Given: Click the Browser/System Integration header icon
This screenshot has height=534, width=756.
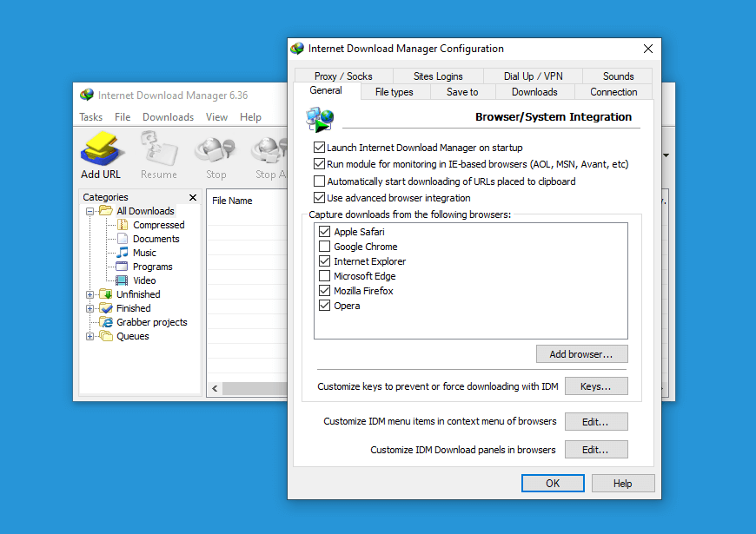Looking at the screenshot, I should [x=320, y=119].
